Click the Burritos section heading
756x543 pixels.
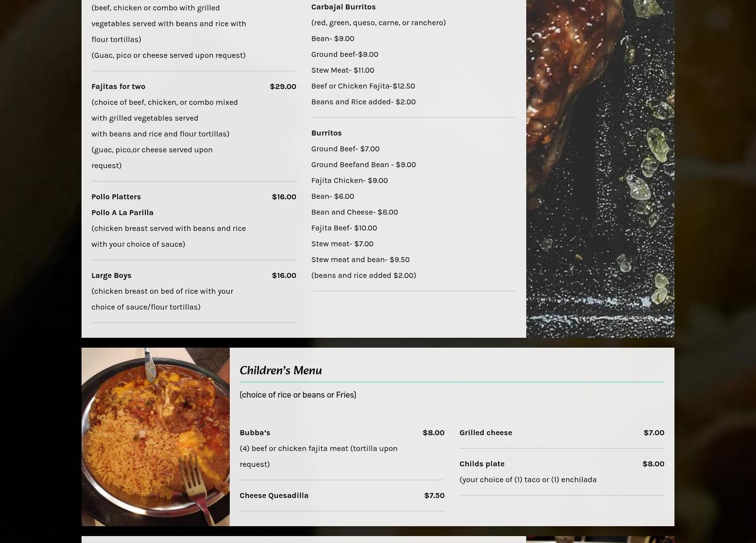(x=327, y=133)
